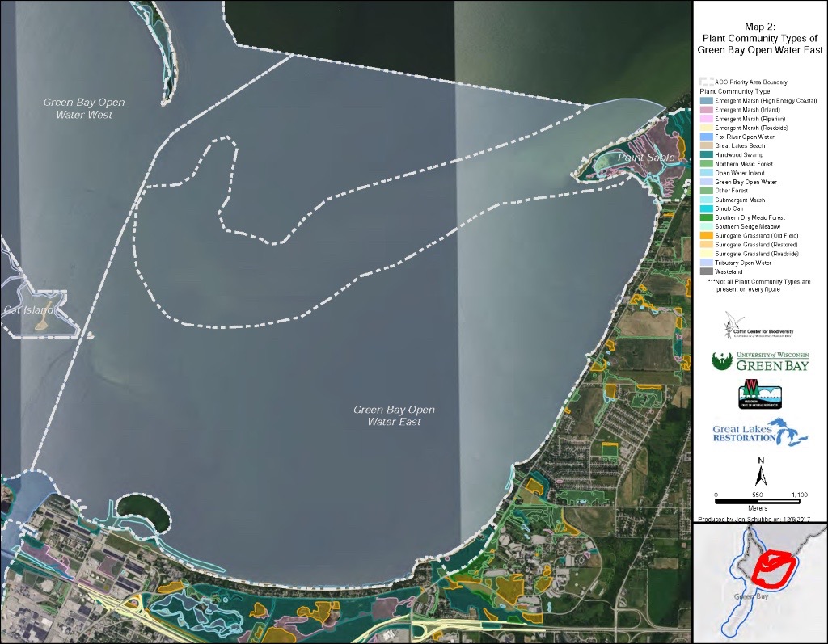Click the Green Bay Open Water East label
The height and width of the screenshot is (644, 828).
point(395,415)
